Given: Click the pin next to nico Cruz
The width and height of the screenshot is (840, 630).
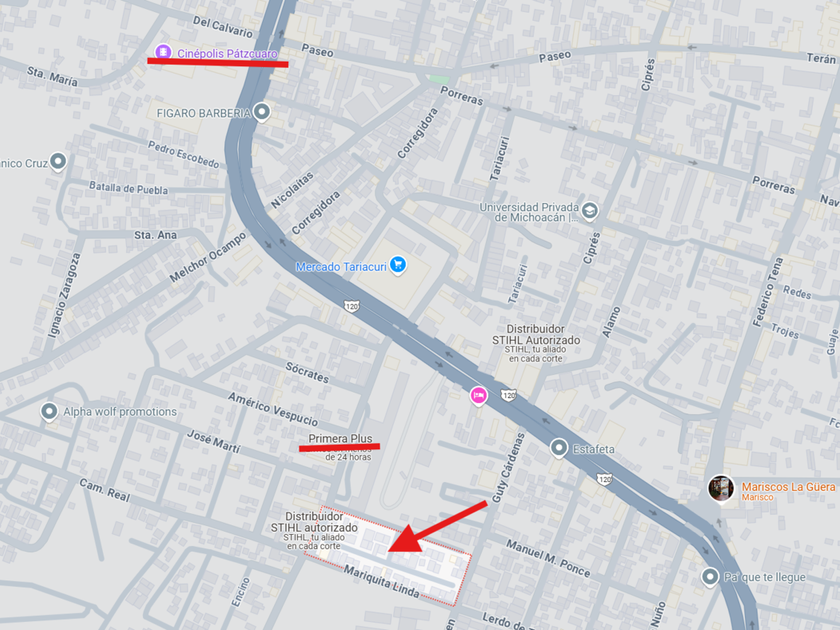Looking at the screenshot, I should click(x=58, y=162).
